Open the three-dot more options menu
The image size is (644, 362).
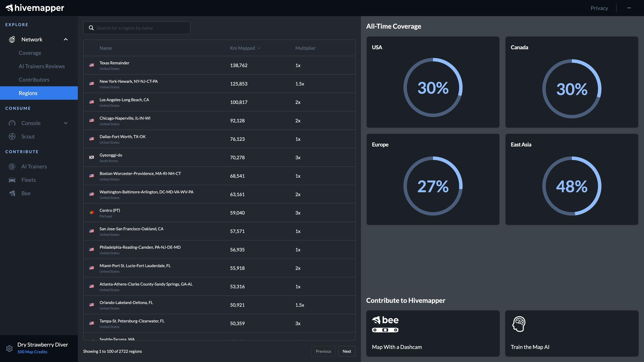point(629,8)
